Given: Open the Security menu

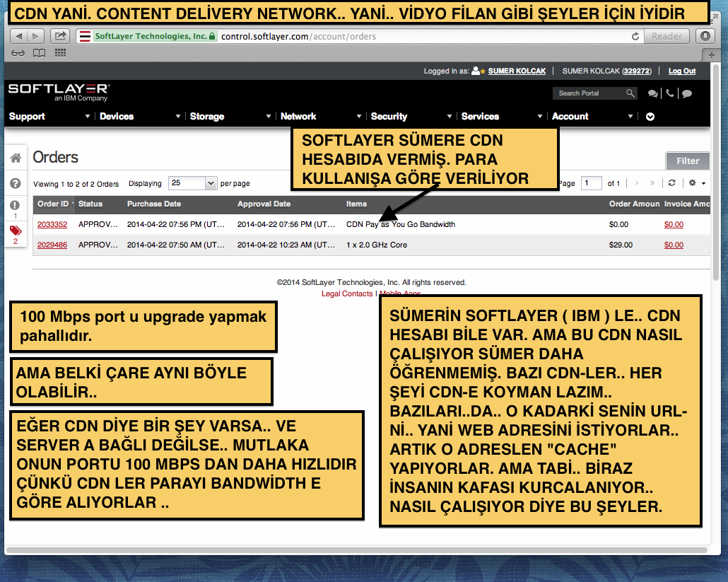Looking at the screenshot, I should pos(389,117).
